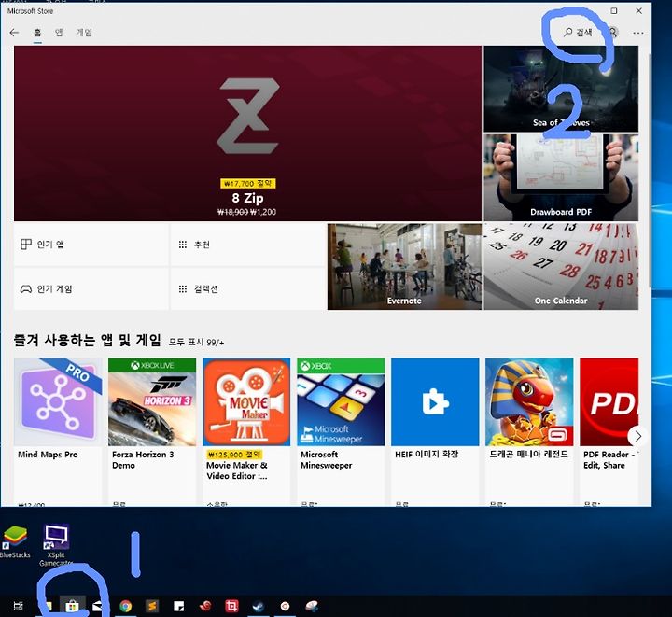
Task: Open the red circle recorder taskbar icon
Action: 285,606
